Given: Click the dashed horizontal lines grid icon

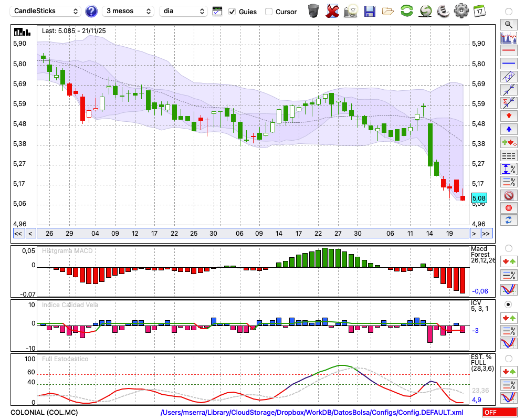Looking at the screenshot, I should (509, 156).
